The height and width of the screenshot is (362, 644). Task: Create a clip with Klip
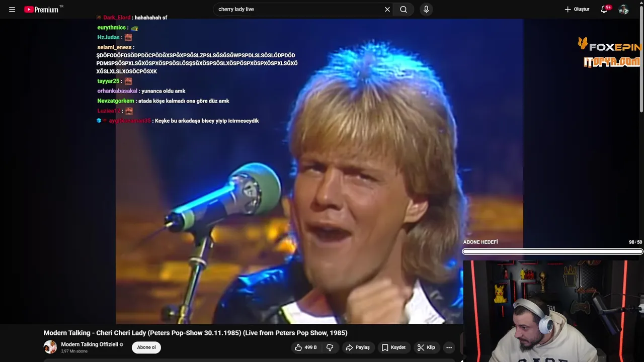pyautogui.click(x=426, y=347)
